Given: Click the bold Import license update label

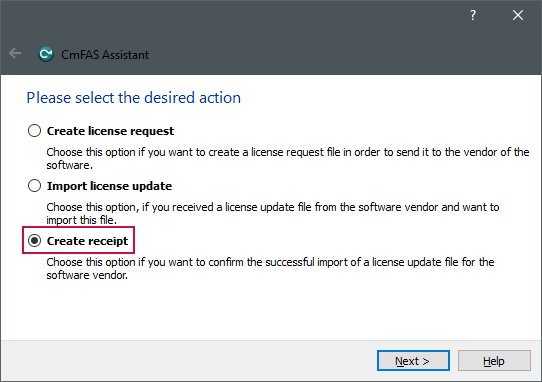Looking at the screenshot, I should click(x=109, y=186).
